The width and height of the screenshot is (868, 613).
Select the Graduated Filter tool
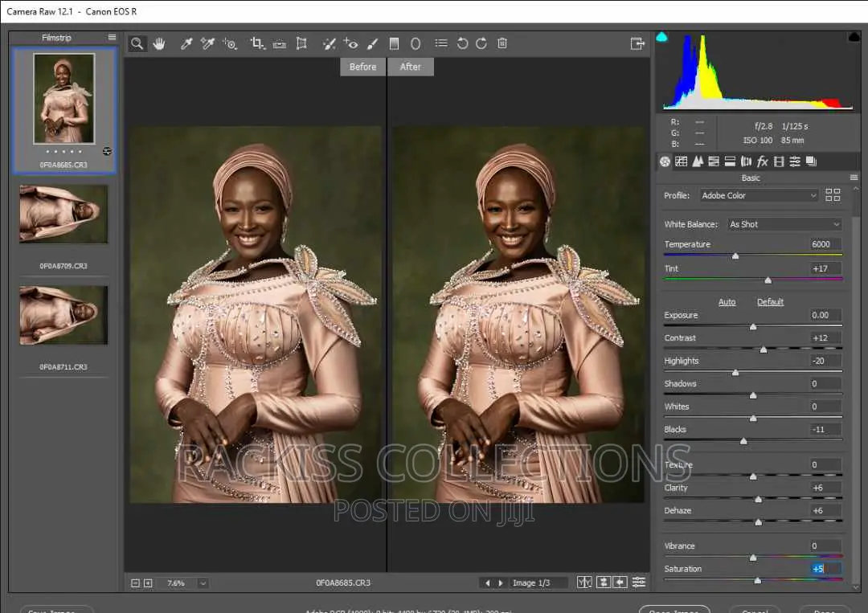pyautogui.click(x=394, y=43)
